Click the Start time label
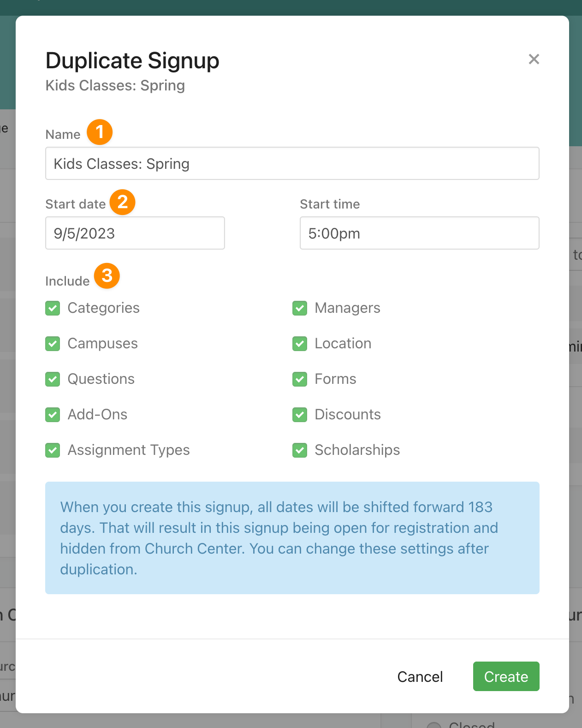The width and height of the screenshot is (582, 728). pos(330,204)
